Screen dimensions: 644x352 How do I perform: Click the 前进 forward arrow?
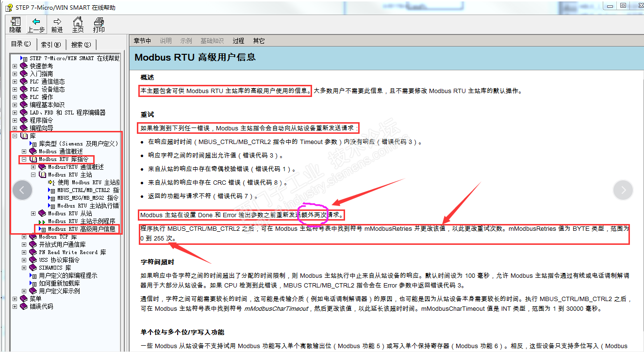tap(57, 25)
